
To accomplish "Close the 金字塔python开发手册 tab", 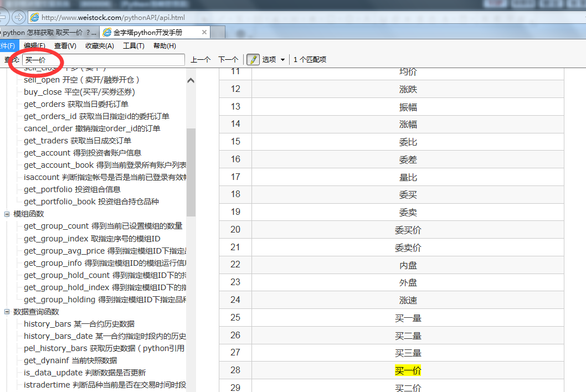I will (x=204, y=32).
